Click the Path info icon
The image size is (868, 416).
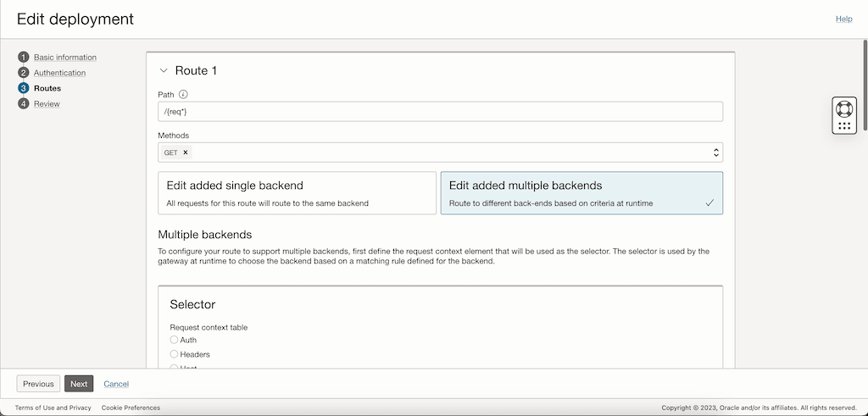(x=183, y=94)
